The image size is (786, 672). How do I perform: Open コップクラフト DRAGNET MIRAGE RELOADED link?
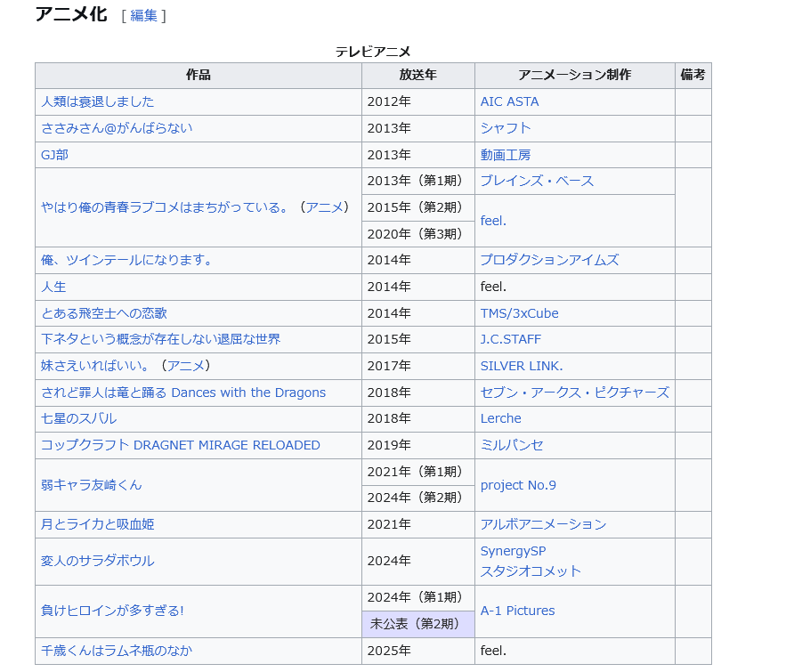[x=180, y=445]
